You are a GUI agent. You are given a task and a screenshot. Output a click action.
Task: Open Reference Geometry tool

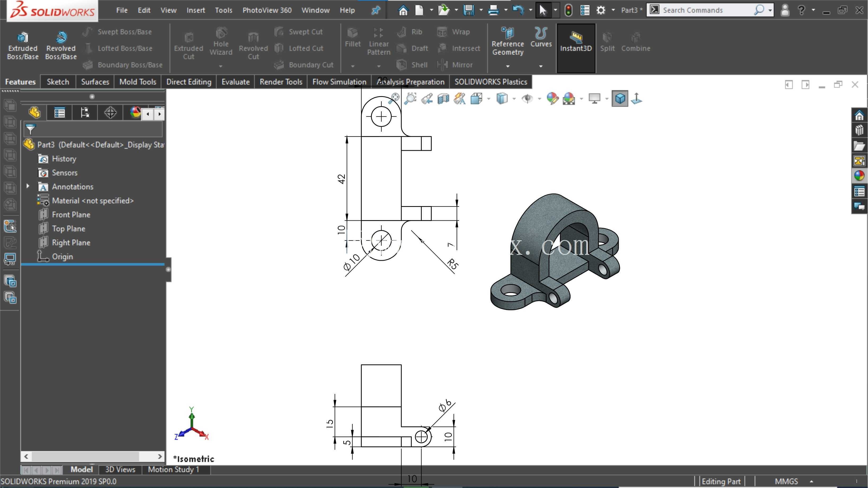coord(508,41)
